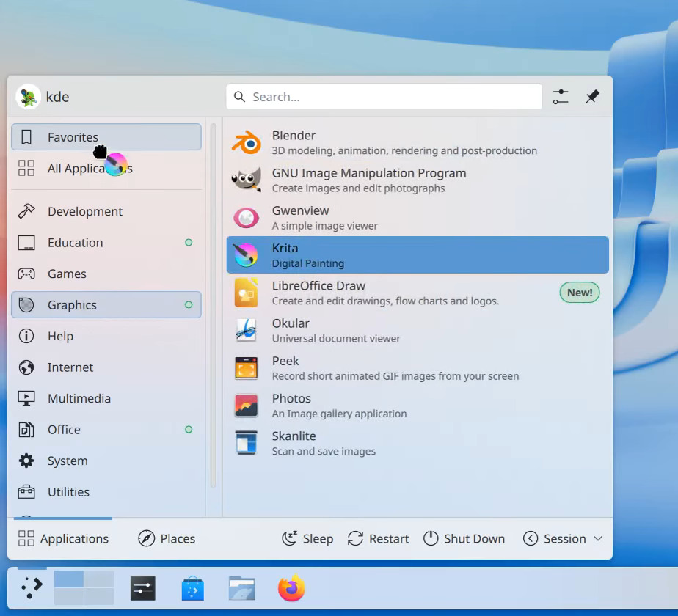Click the text 'Universal document viewer'
This screenshot has width=678, height=616.
(x=336, y=339)
